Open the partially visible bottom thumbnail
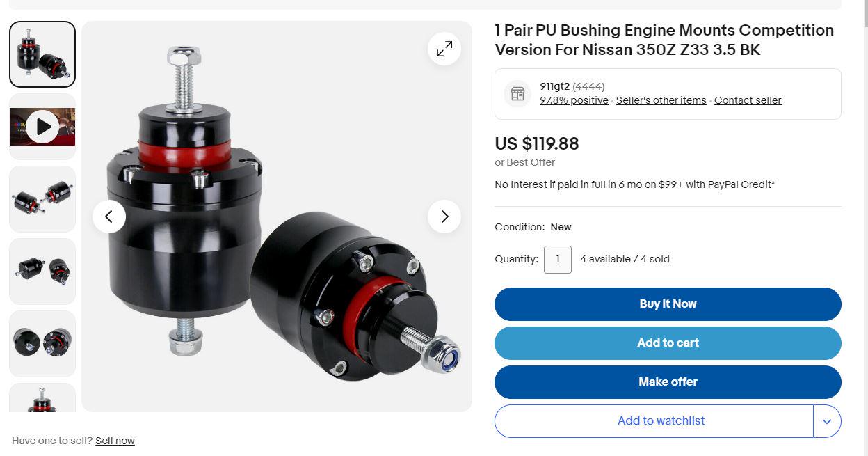This screenshot has width=868, height=456. coord(42,404)
